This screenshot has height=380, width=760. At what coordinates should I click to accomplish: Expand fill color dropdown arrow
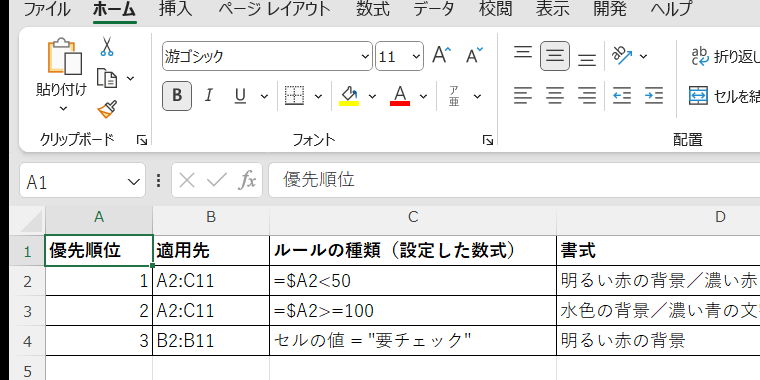(x=372, y=96)
